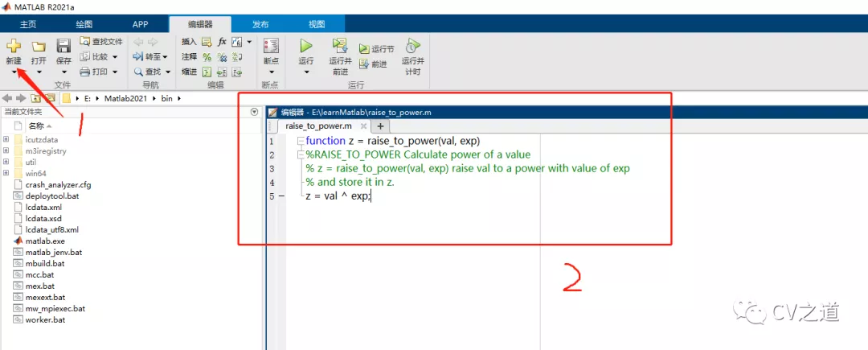The image size is (868, 350).
Task: Select the raise_to_power.m editor tab
Action: point(318,126)
